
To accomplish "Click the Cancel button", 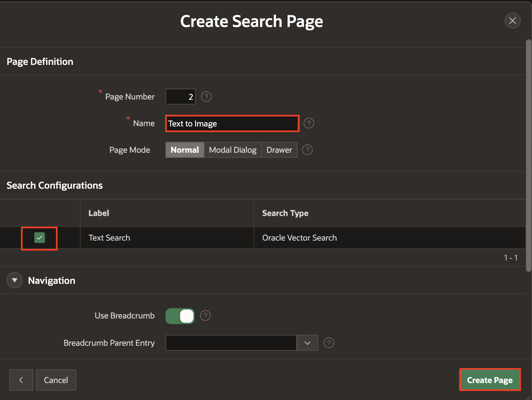I will pos(56,380).
